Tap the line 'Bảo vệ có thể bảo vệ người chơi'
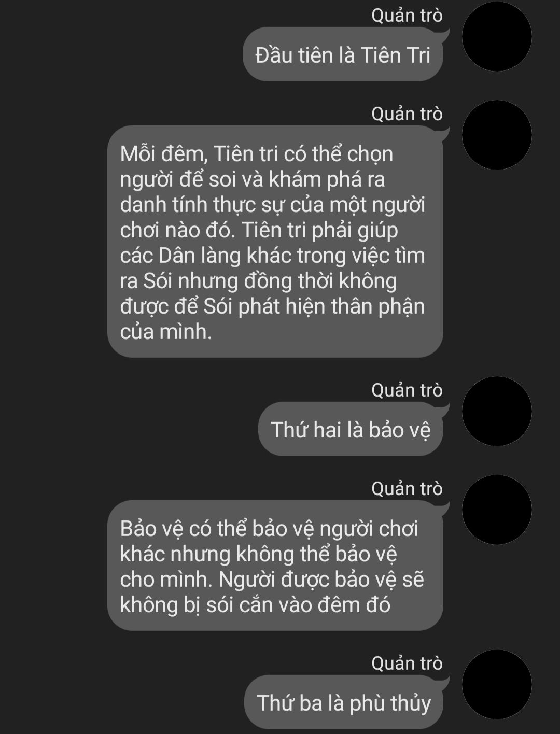Image resolution: width=560 pixels, height=734 pixels. coord(269,529)
